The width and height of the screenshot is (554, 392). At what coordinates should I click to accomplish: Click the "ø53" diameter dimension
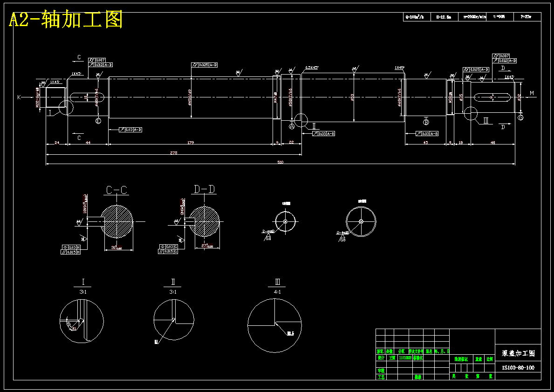[353, 97]
